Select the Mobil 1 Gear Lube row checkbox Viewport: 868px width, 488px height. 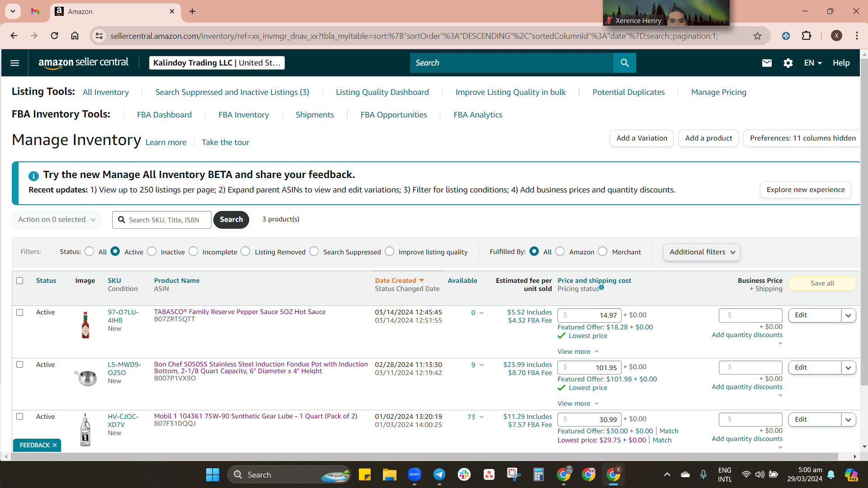click(x=20, y=416)
